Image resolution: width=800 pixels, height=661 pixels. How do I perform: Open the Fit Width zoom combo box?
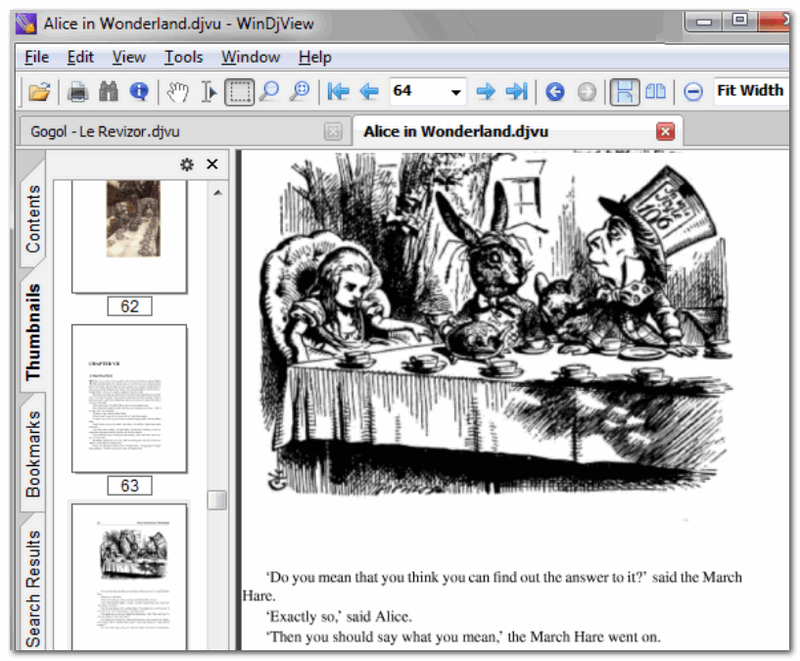tap(750, 91)
